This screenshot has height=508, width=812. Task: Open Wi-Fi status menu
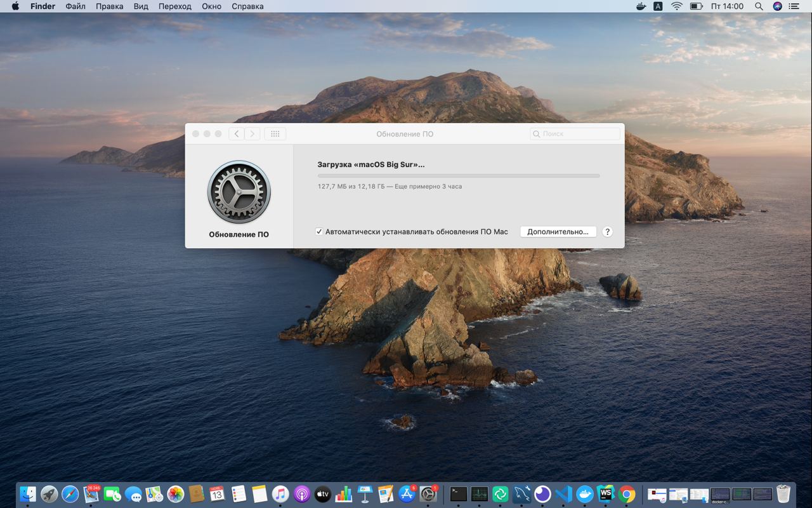677,6
